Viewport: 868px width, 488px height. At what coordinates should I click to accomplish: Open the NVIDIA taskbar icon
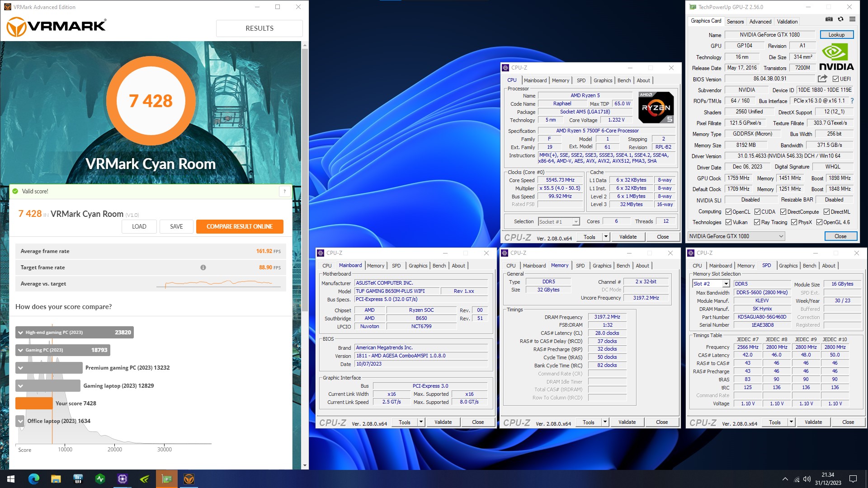coord(145,479)
